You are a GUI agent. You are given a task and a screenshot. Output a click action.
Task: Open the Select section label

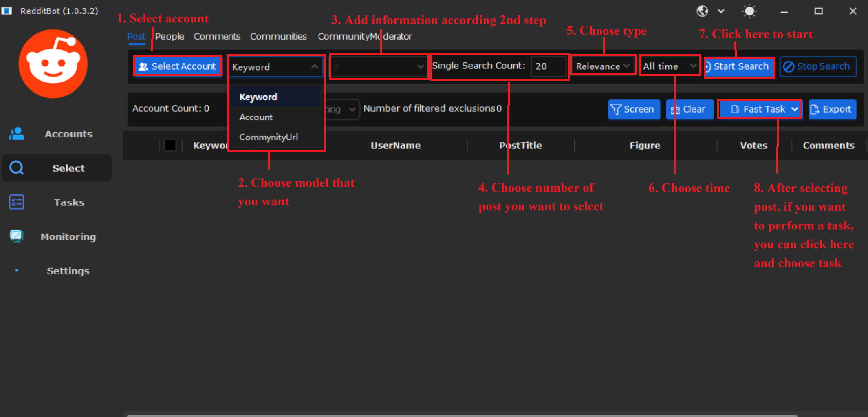click(x=68, y=168)
